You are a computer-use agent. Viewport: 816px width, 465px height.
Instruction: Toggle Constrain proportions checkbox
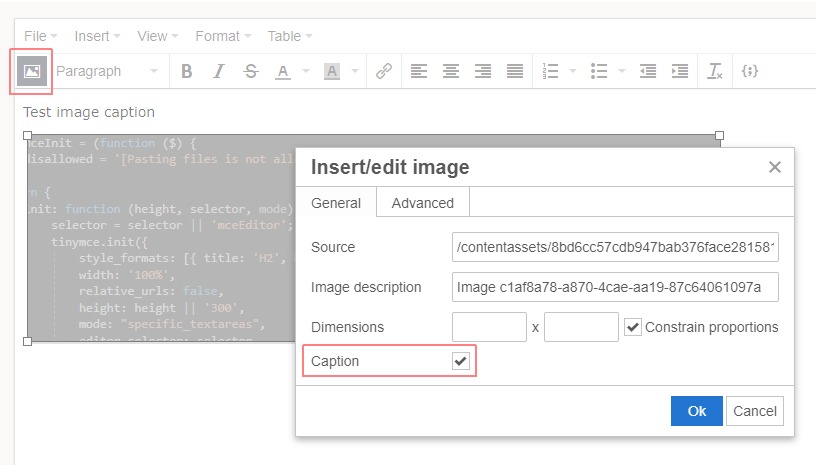pos(632,327)
